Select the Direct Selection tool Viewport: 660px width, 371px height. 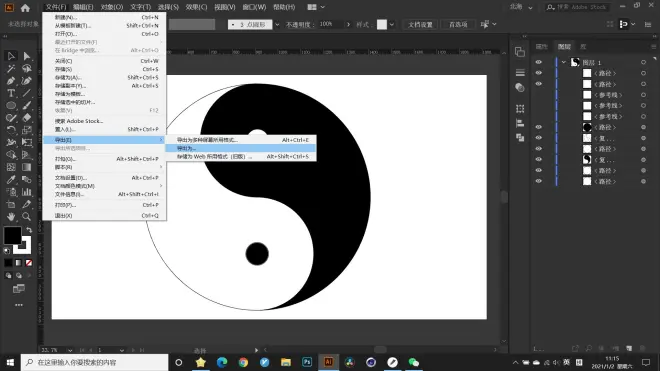[x=27, y=56]
